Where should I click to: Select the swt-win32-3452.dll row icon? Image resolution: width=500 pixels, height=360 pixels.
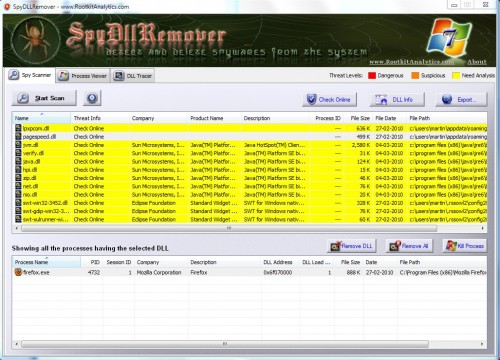(18, 203)
